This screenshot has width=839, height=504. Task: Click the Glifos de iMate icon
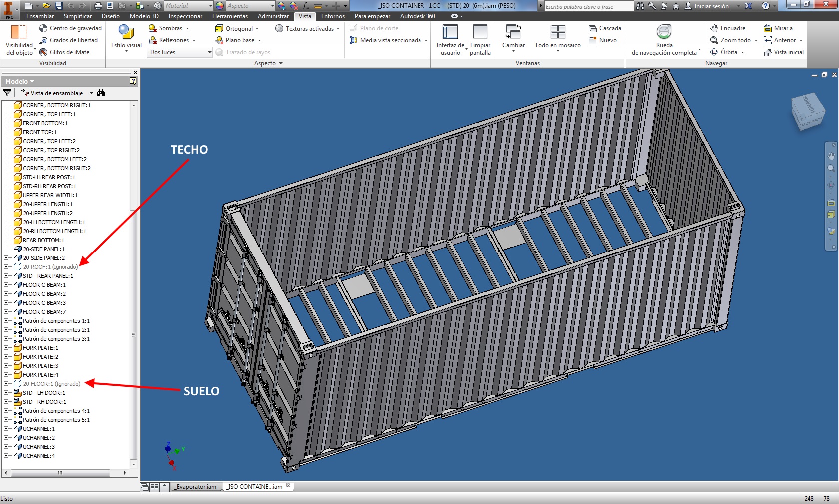pyautogui.click(x=43, y=52)
